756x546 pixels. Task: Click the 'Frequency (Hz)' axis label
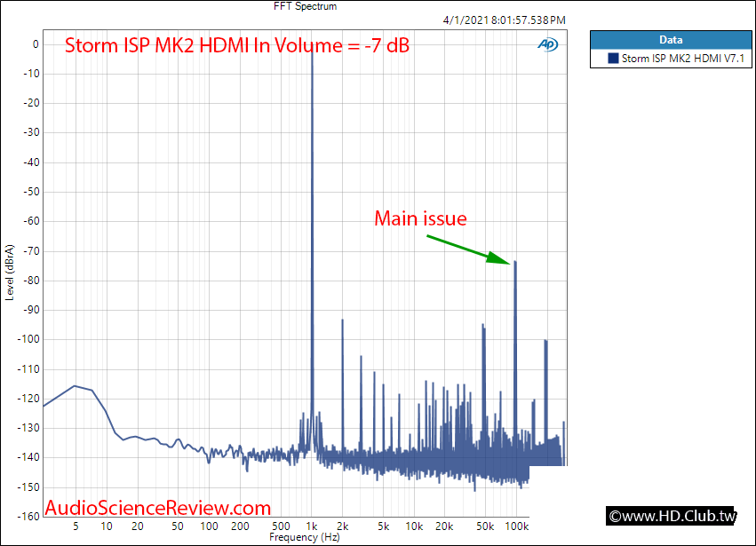pyautogui.click(x=305, y=537)
